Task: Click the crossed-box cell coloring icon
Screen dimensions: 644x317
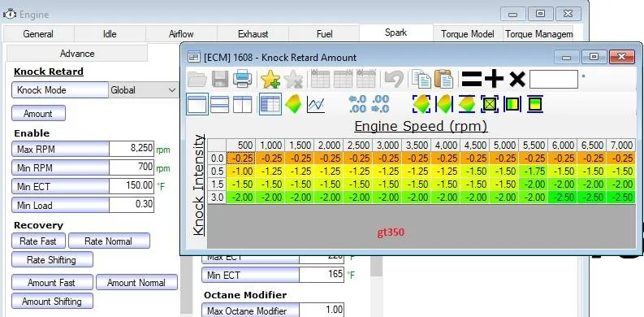Action: tap(490, 104)
